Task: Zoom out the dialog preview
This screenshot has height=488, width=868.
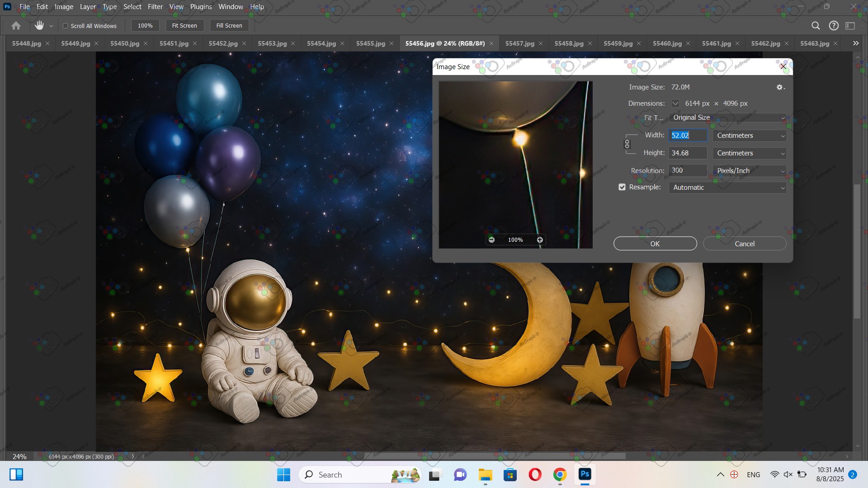Action: [491, 240]
